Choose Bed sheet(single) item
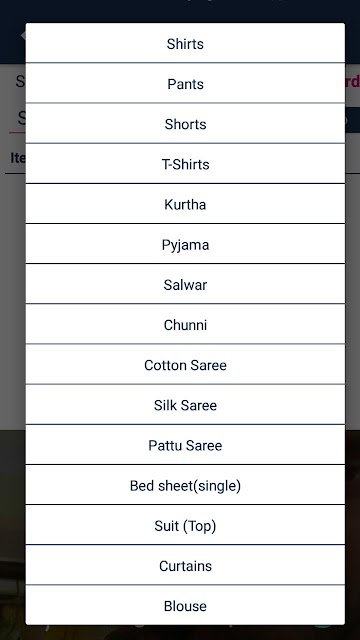This screenshot has height=640, width=360. click(x=185, y=485)
